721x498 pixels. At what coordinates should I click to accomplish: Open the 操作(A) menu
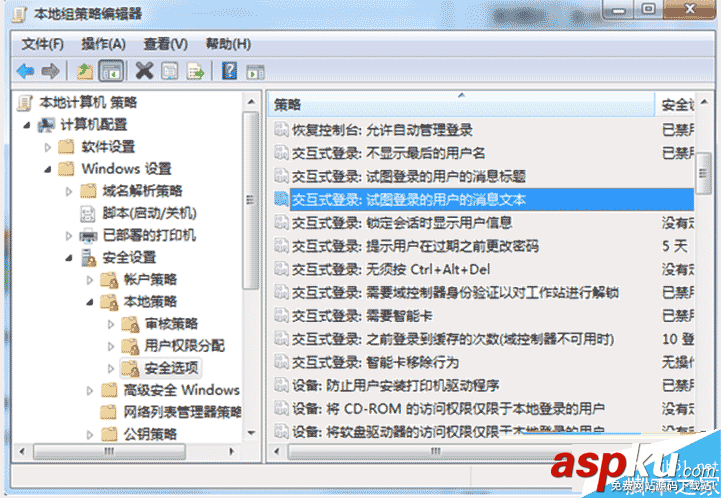[x=103, y=44]
